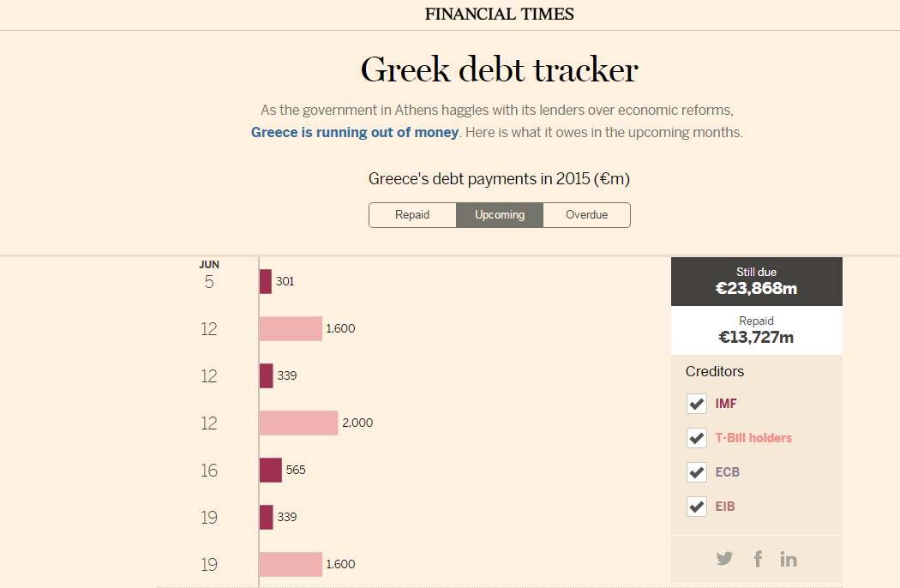900x588 pixels.
Task: Click the June 19 1,600 bar
Action: (291, 564)
